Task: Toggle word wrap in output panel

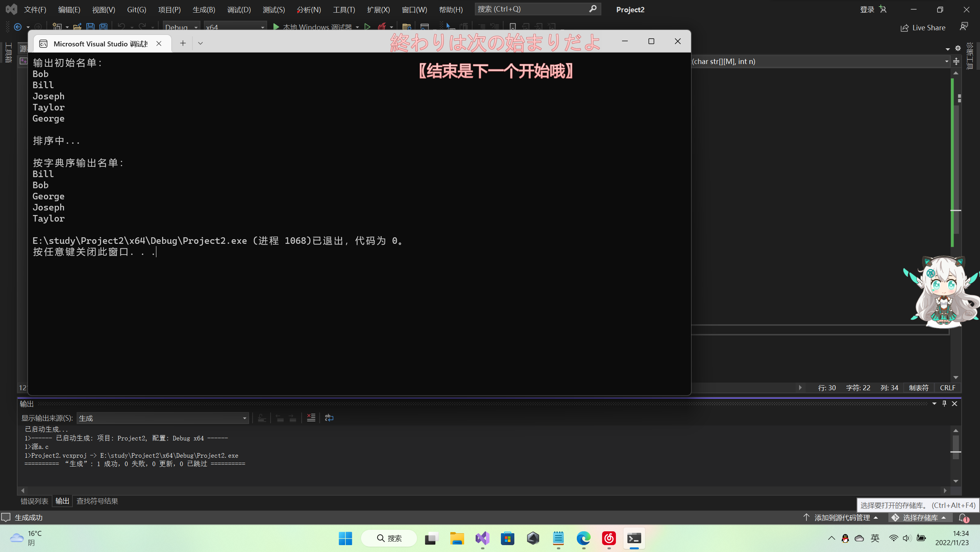Action: [x=329, y=418]
